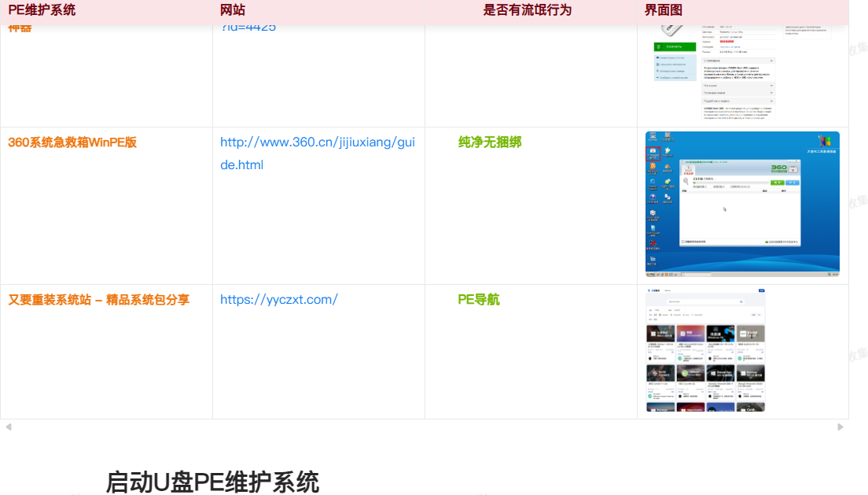This screenshot has height=495, width=868.
Task: Click the table's left scroll arrow
Action: click(x=9, y=427)
